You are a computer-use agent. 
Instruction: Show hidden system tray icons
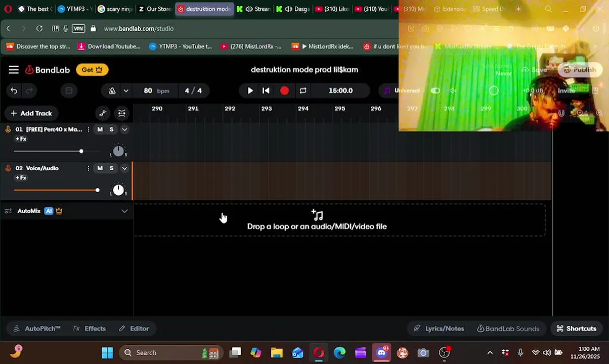tap(490, 353)
